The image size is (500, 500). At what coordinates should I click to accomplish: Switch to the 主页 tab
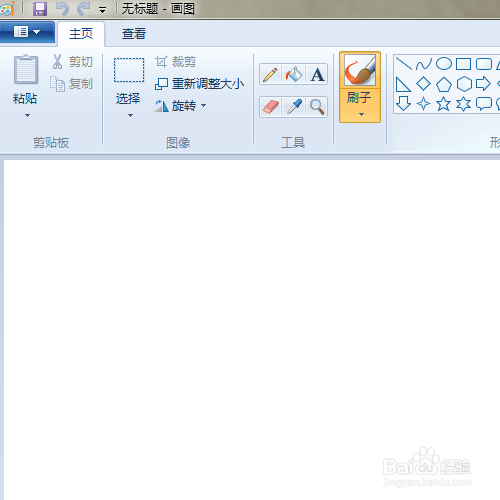point(81,34)
